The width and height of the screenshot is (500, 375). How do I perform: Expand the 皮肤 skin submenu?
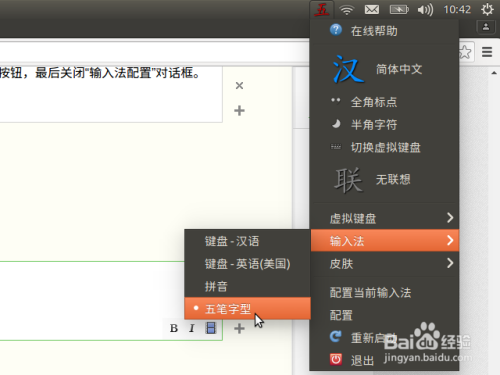384,263
